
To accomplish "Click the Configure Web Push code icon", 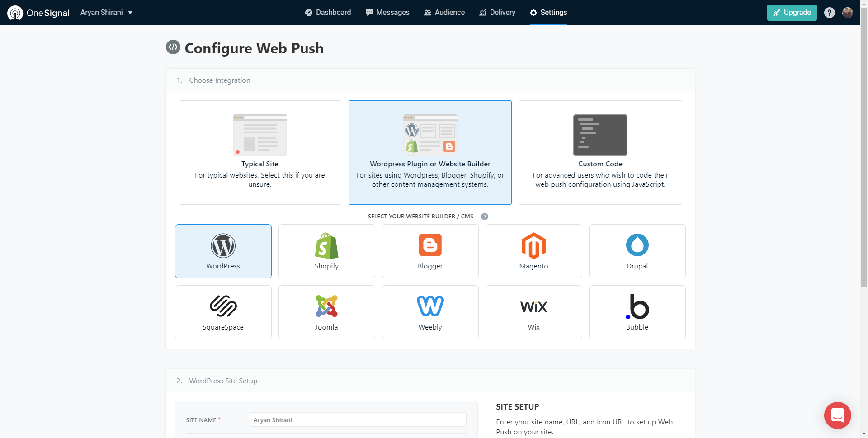I will 173,47.
